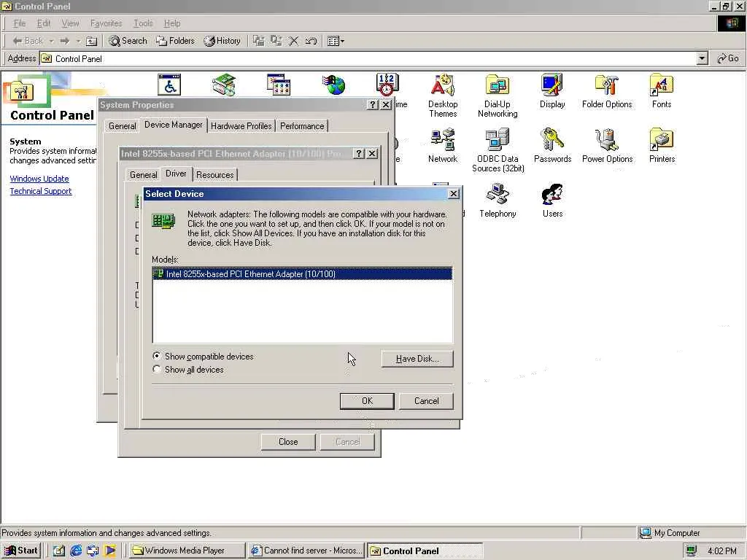Open the Network control panel icon
Viewport: 747px width, 560px height.
(x=443, y=146)
